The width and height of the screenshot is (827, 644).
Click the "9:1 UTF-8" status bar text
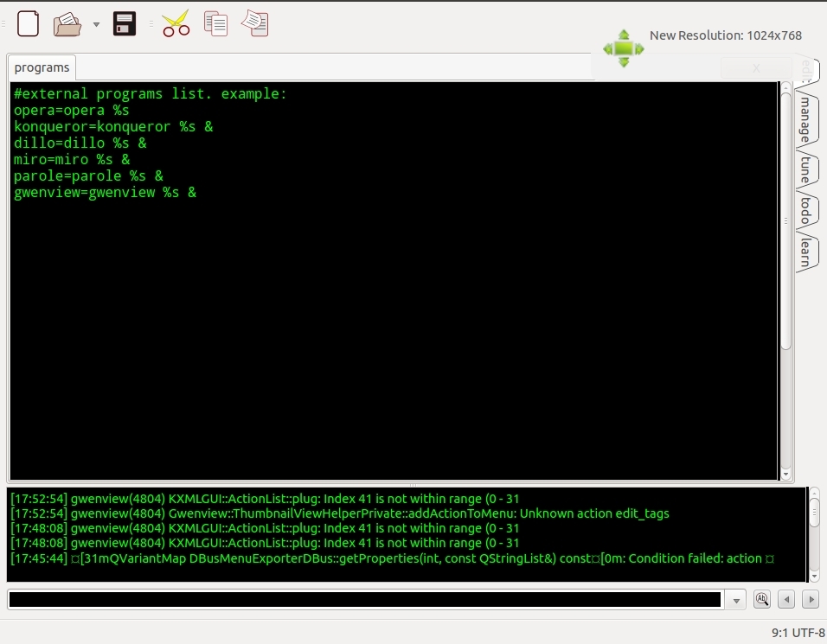click(798, 633)
